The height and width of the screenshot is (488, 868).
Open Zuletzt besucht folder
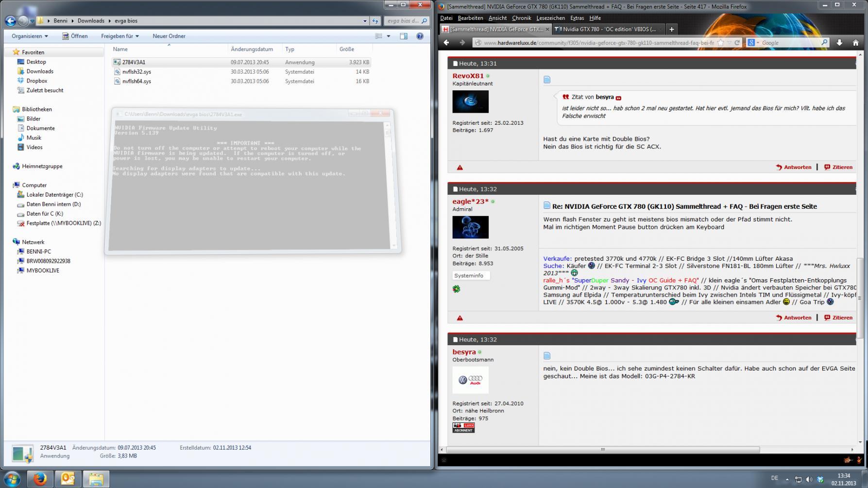coord(45,90)
